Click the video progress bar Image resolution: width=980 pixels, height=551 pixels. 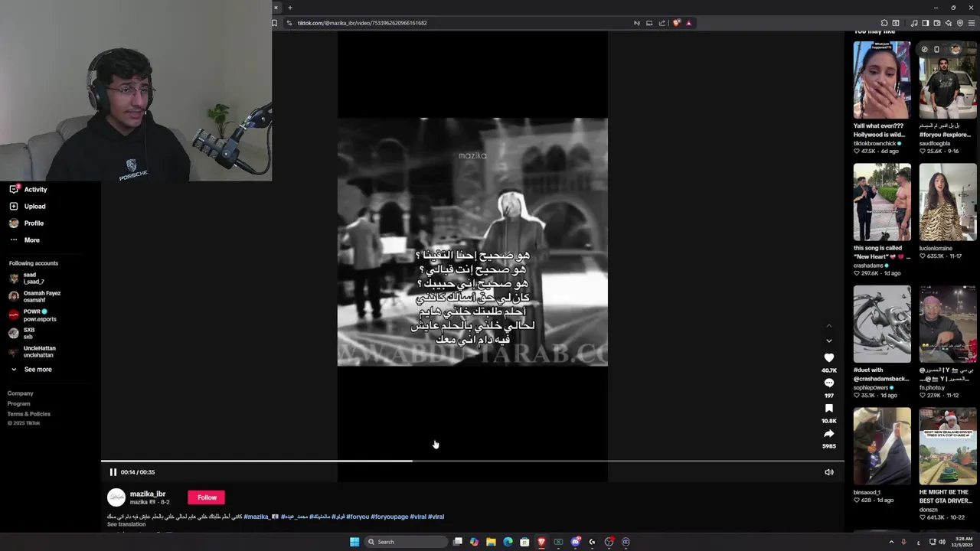472,461
